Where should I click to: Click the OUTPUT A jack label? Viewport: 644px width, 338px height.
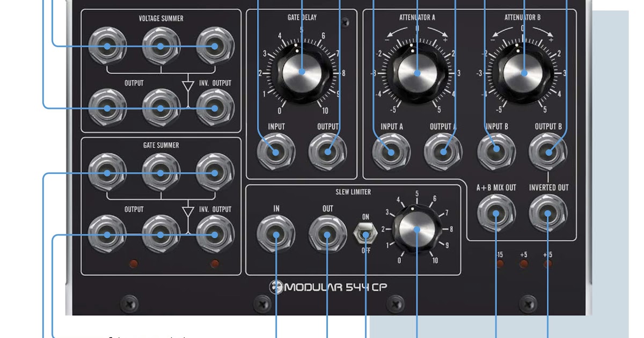point(442,127)
